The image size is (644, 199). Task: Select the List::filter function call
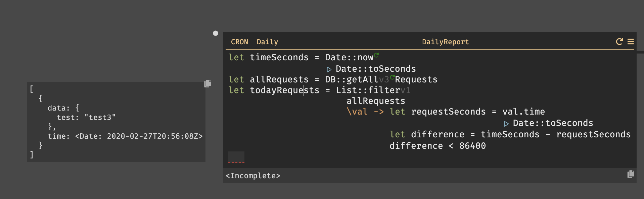click(x=368, y=90)
